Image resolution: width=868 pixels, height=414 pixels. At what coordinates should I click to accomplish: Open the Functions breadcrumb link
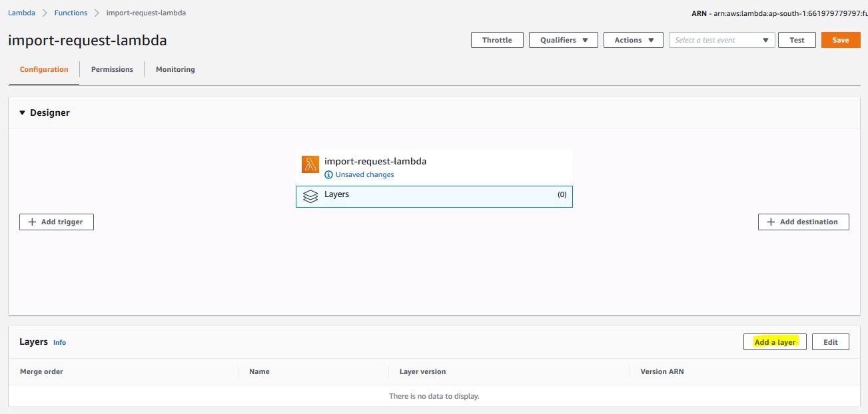click(71, 13)
